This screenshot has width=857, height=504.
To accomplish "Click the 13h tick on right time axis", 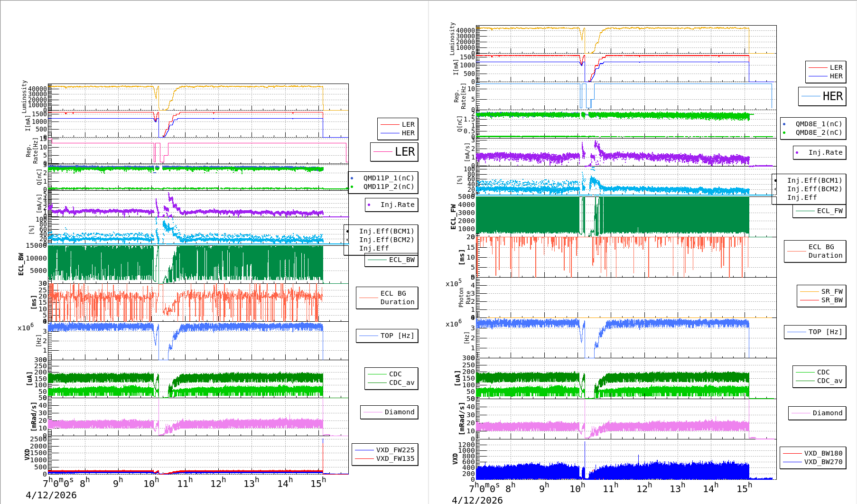I will 677,488.
